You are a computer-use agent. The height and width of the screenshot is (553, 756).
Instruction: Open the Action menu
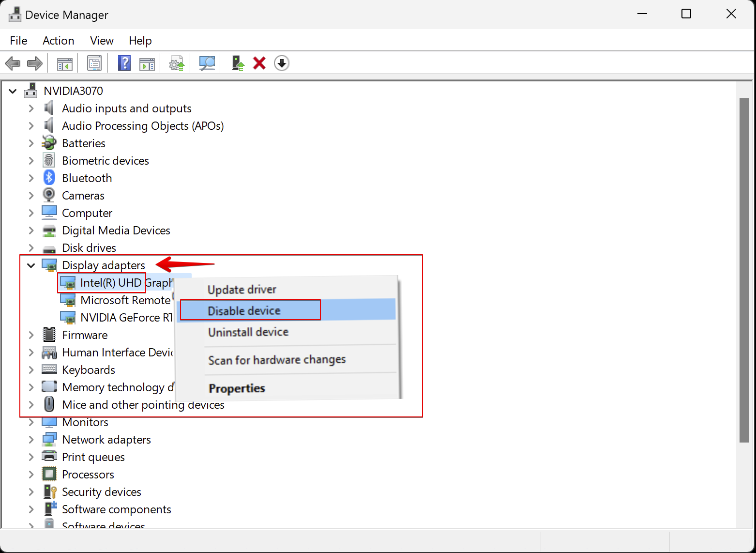point(58,41)
